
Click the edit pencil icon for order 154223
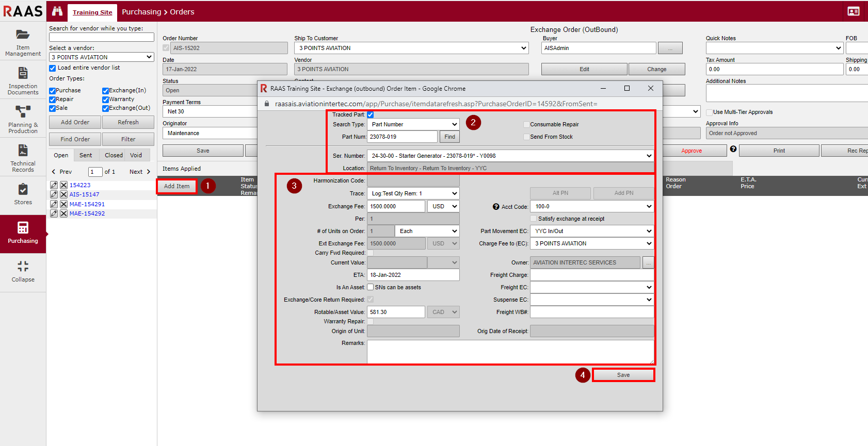coord(54,185)
